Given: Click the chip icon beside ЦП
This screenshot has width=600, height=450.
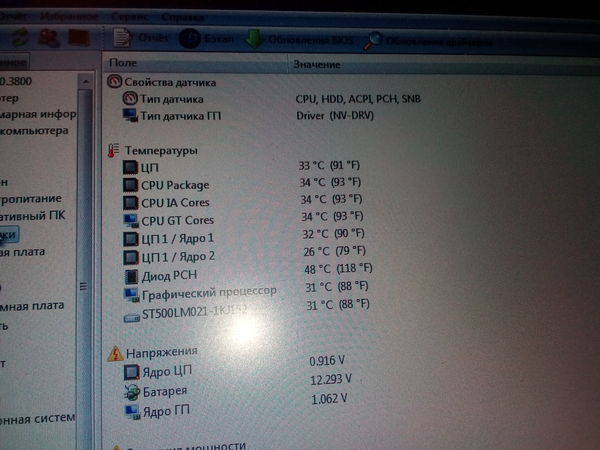Looking at the screenshot, I should tap(130, 167).
